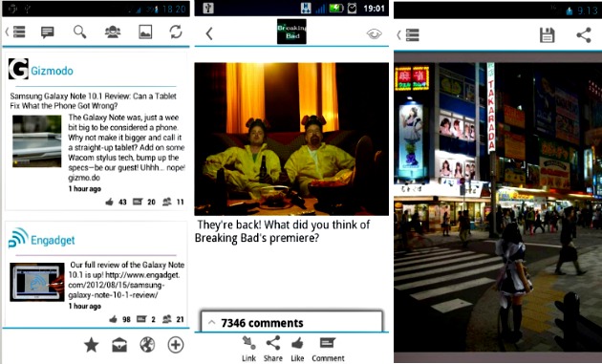Open the inbox envelope icon in the bottom bar

click(x=119, y=345)
